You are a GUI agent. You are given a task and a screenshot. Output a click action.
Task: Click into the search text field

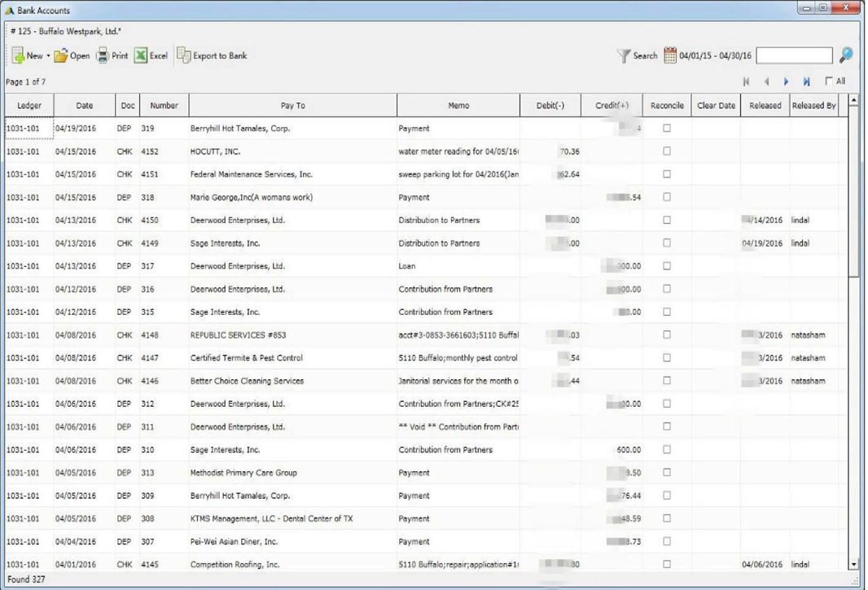click(794, 55)
